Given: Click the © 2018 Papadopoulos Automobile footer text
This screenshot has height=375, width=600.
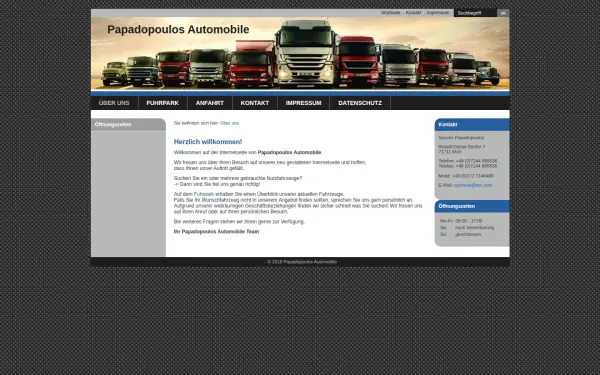Looking at the screenshot, I should [x=302, y=262].
